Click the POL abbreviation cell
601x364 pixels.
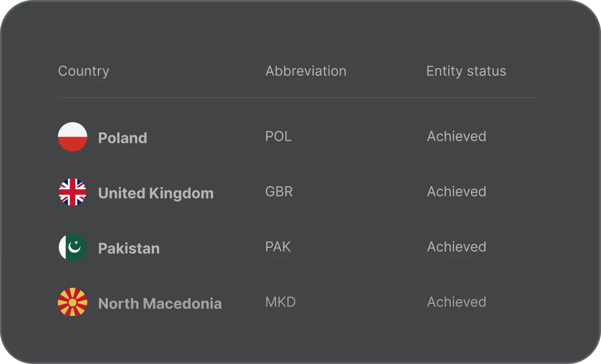(x=278, y=136)
